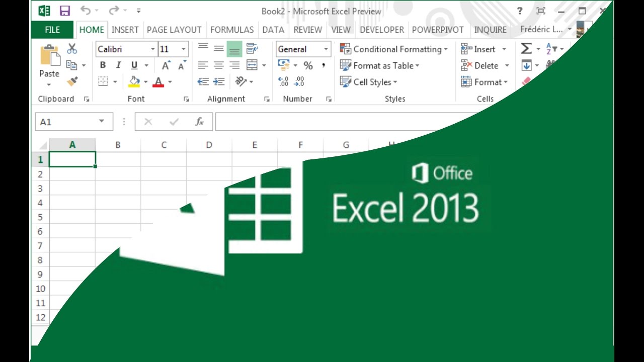Viewport: 644px width, 362px height.
Task: Click Accounting Number Format icon
Action: (284, 65)
